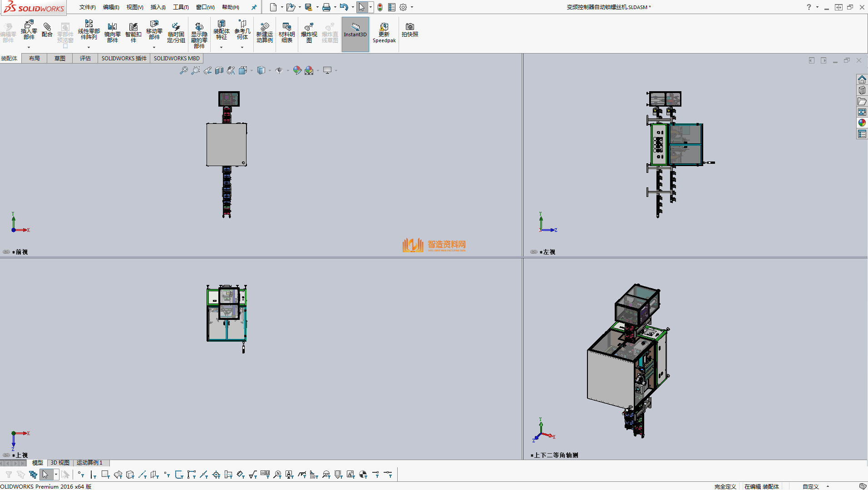
Task: Click the 运动算例 1 tab
Action: coord(89,463)
